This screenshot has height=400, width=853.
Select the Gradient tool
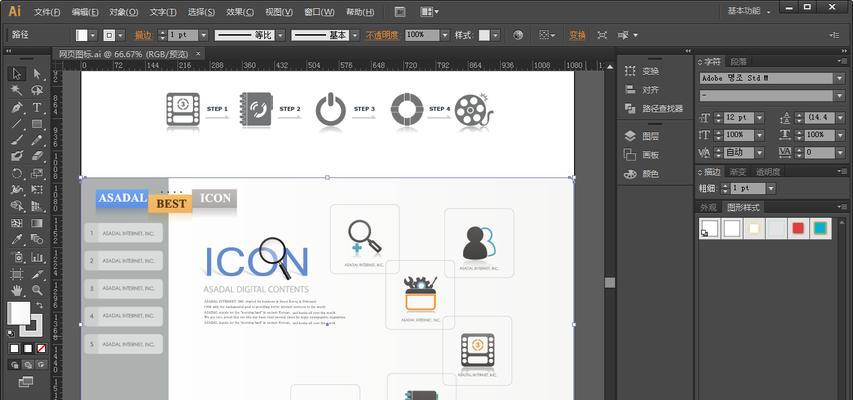point(37,223)
